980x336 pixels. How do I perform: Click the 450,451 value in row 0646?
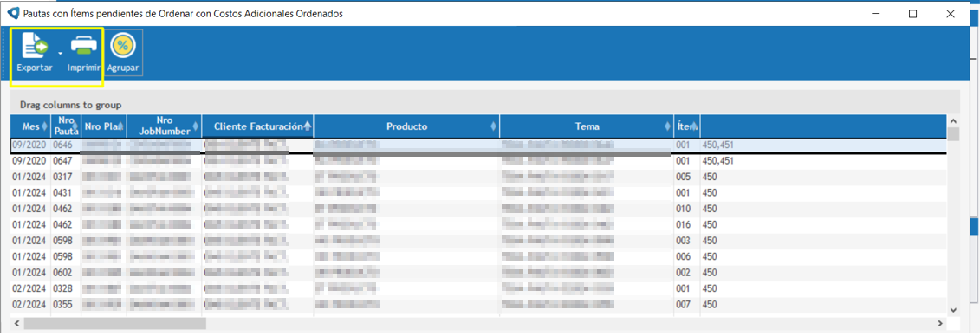[x=718, y=145]
